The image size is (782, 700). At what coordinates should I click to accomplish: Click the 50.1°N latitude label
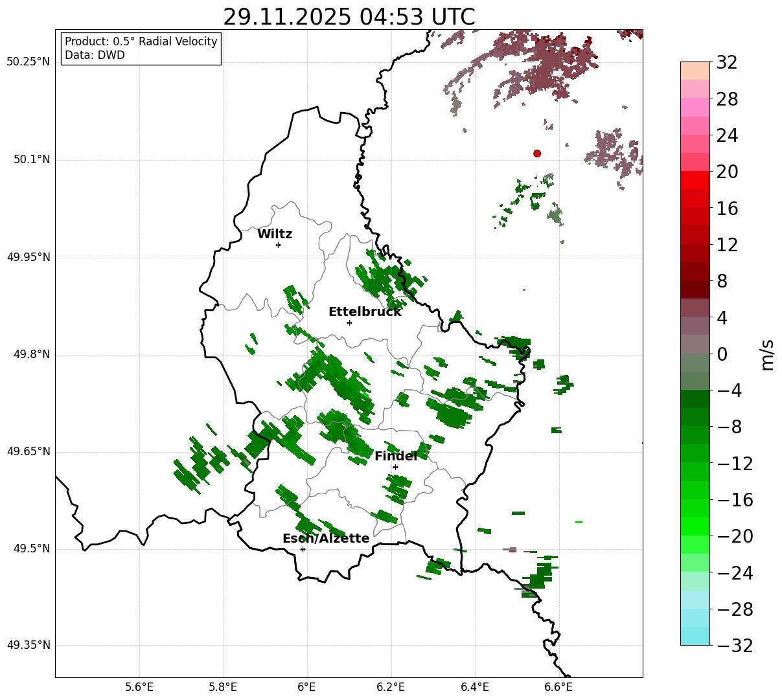click(x=31, y=159)
